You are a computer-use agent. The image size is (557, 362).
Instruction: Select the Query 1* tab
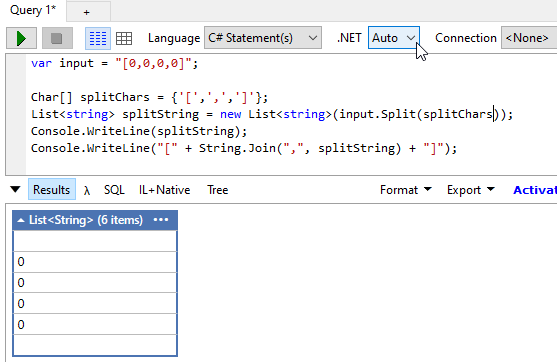tap(33, 10)
